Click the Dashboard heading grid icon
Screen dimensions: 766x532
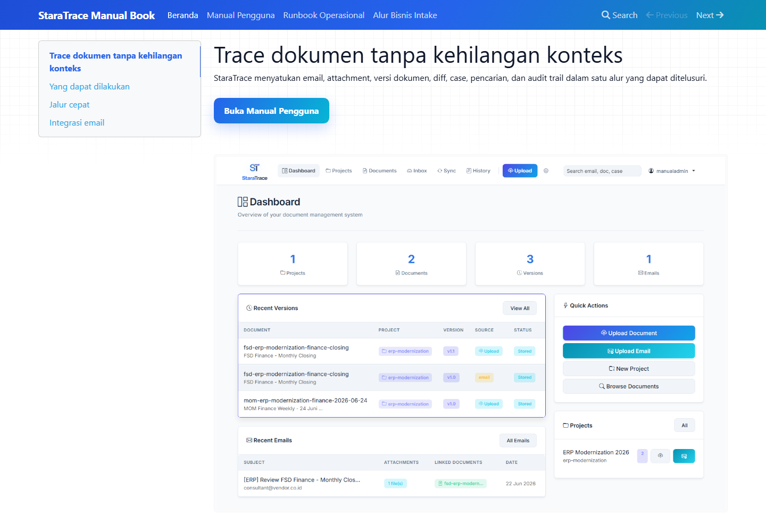(x=243, y=202)
